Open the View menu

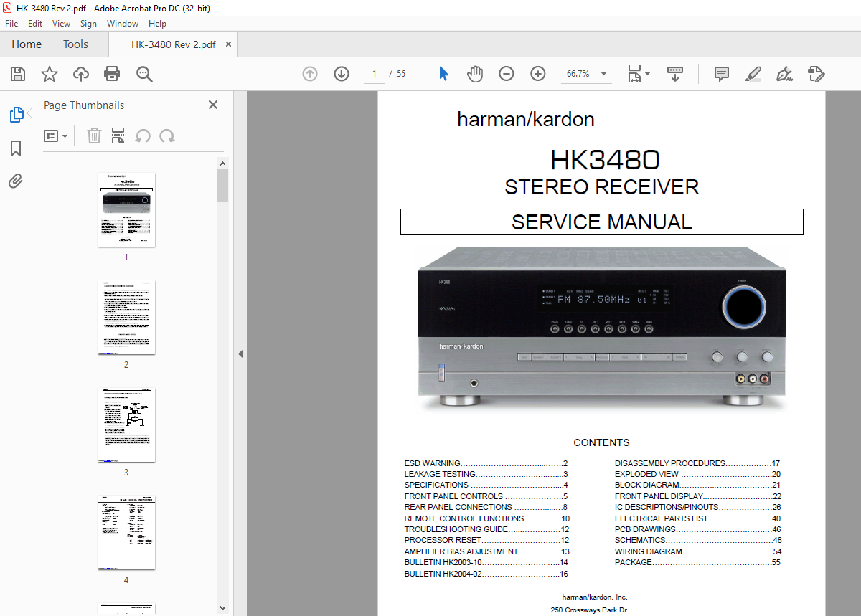(x=61, y=24)
